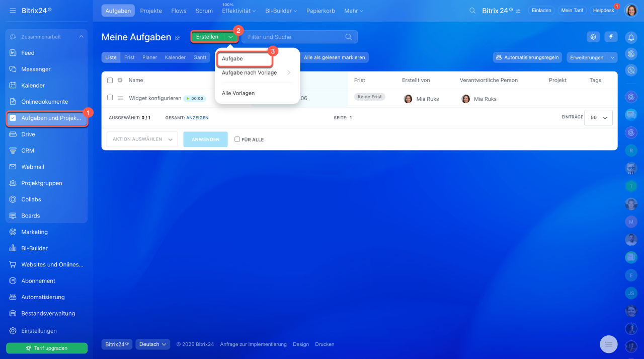
Task: Switch to the Projekte tab
Action: click(151, 11)
